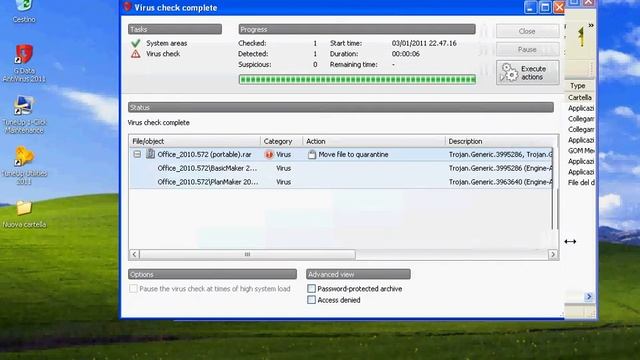640x360 pixels.
Task: Select the Office_2010.572\PlanMaker row
Action: click(x=341, y=182)
